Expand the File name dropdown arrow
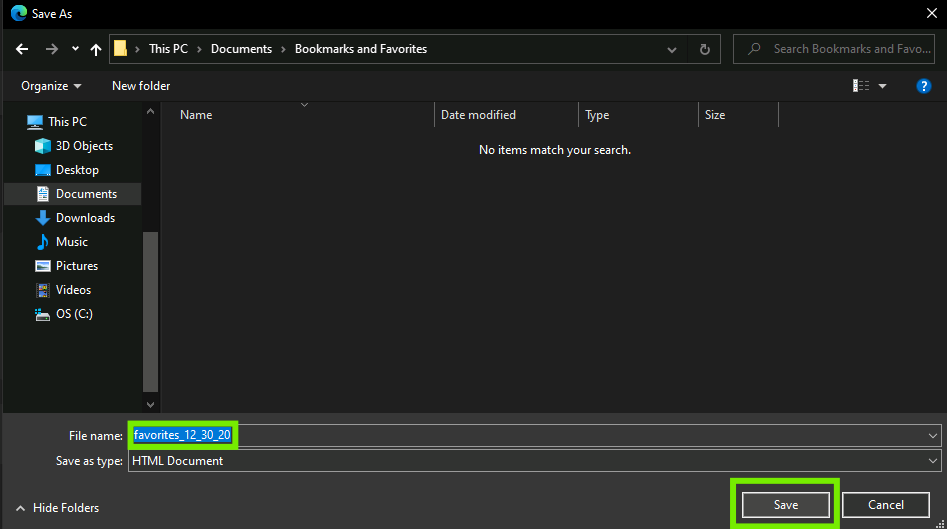Viewport: 947px width, 529px height. [933, 435]
